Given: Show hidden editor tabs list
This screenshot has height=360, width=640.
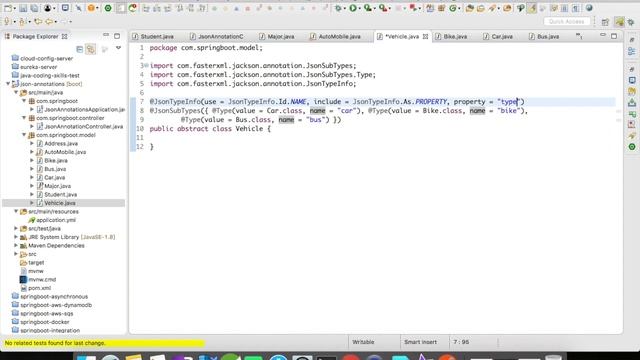Looking at the screenshot, I should point(579,36).
